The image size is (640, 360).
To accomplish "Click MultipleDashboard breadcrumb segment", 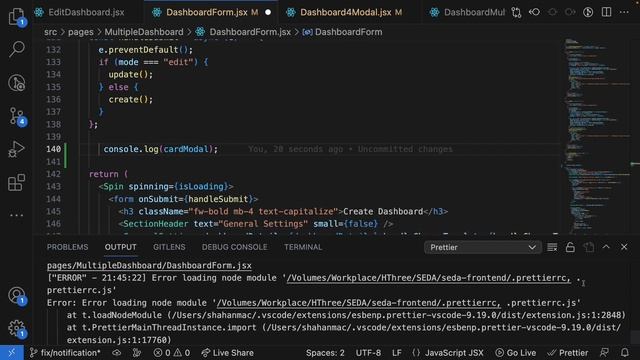I will (x=144, y=32).
